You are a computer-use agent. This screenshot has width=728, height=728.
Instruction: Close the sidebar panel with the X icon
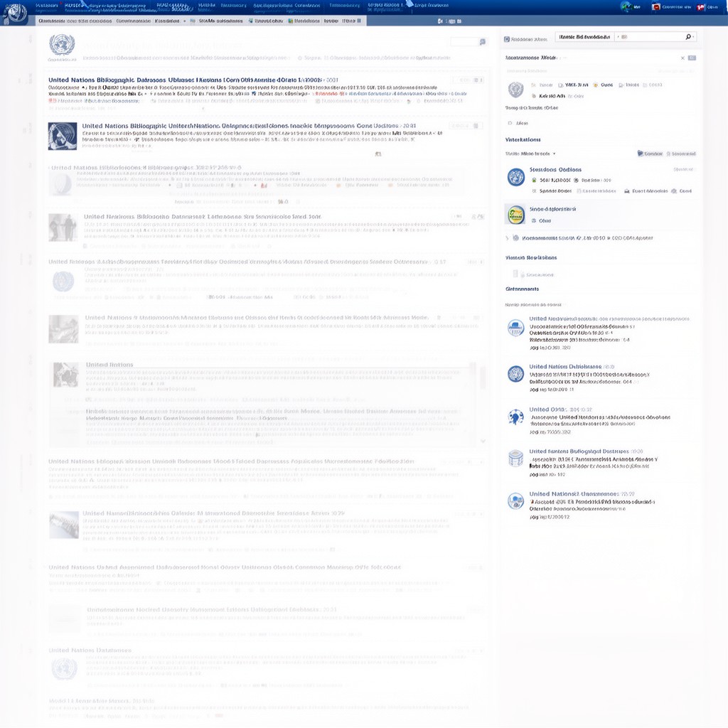tap(682, 58)
